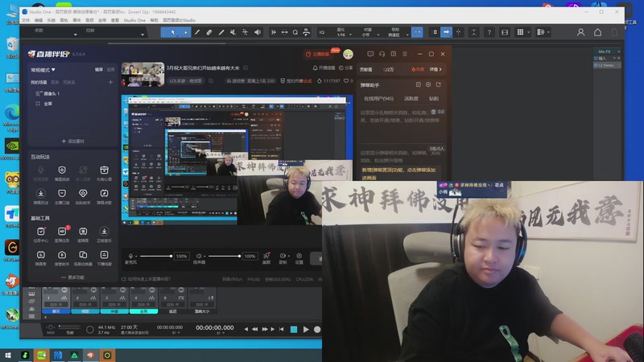Click the 分享 share button
This screenshot has height=362, width=644.
coord(346,68)
